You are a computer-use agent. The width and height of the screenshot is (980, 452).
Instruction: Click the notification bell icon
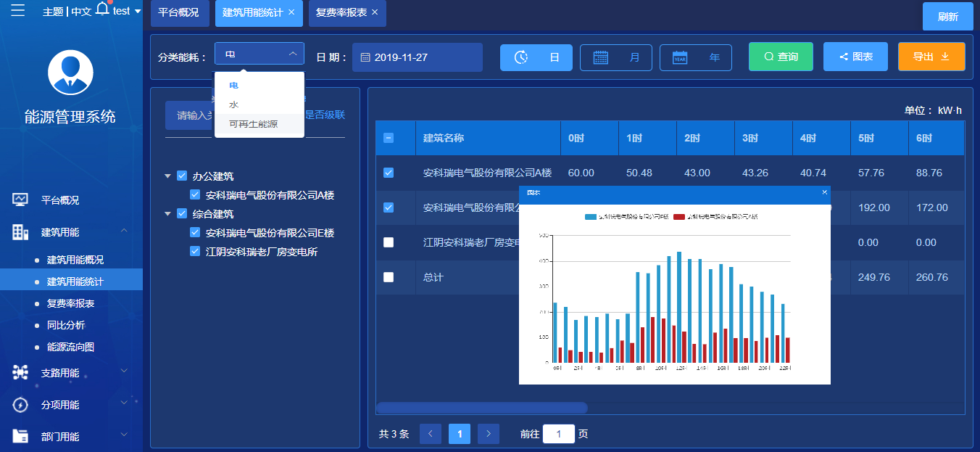102,9
